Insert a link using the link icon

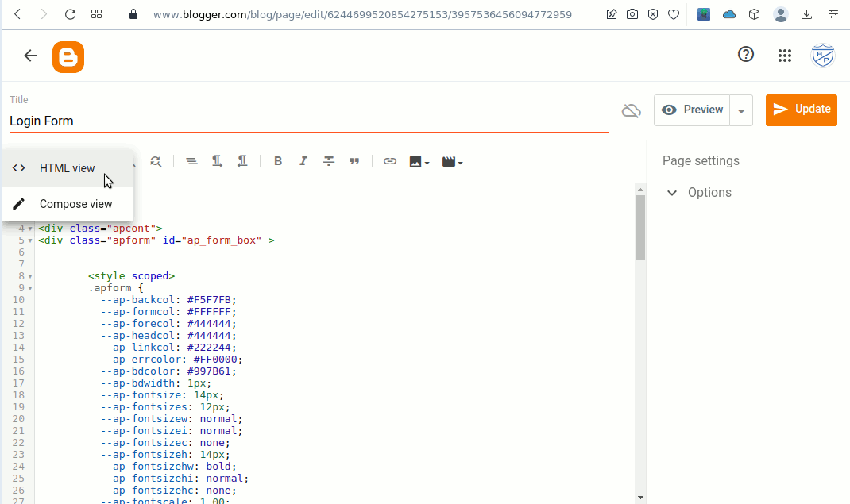tap(390, 161)
